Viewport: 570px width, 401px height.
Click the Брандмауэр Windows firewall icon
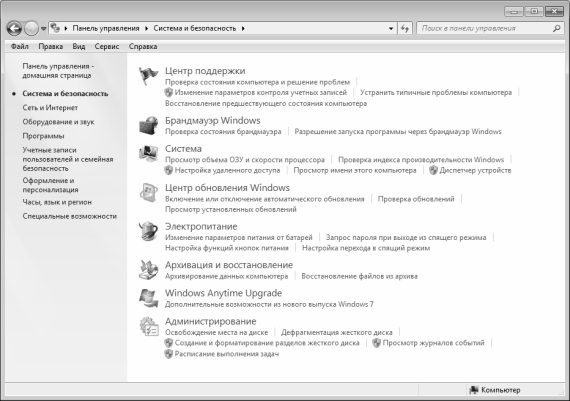[149, 125]
